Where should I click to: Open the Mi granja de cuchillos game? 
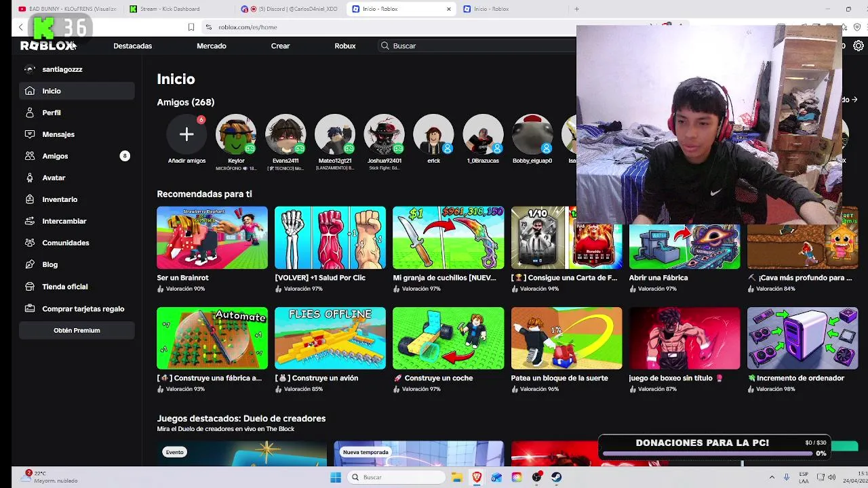(448, 238)
